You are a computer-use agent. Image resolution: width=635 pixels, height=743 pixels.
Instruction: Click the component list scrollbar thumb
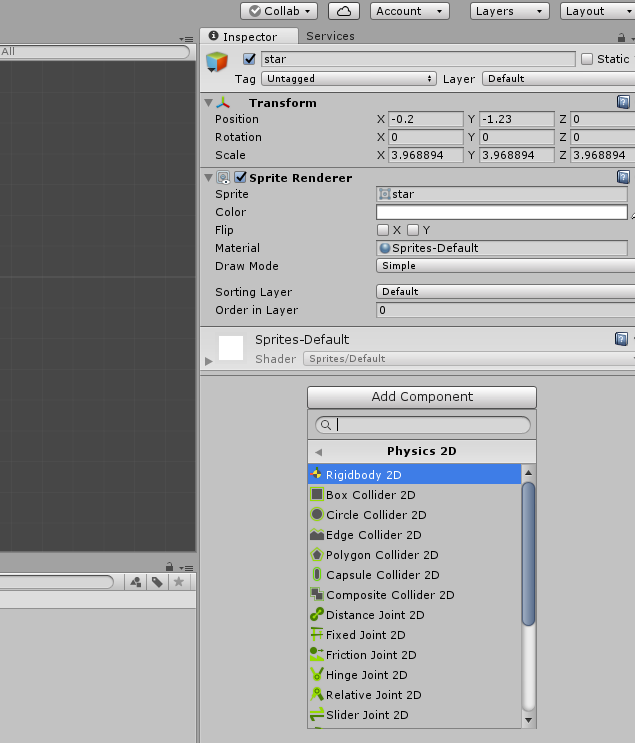click(528, 554)
